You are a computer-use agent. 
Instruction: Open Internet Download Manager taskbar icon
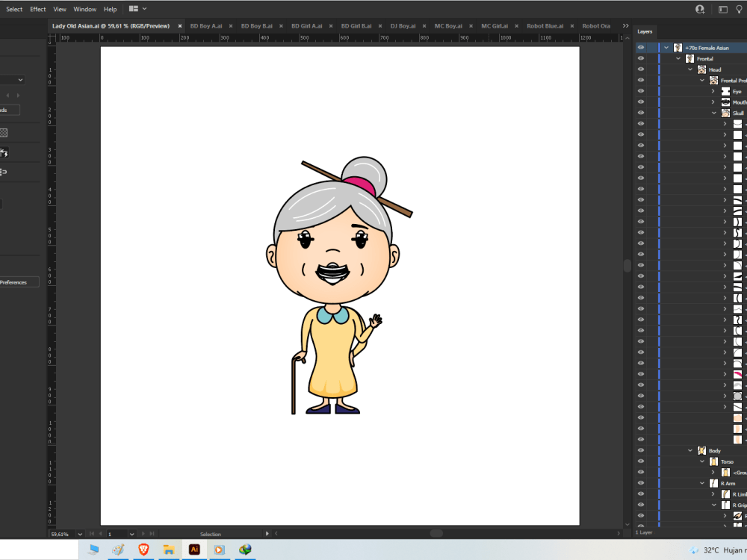click(x=245, y=550)
